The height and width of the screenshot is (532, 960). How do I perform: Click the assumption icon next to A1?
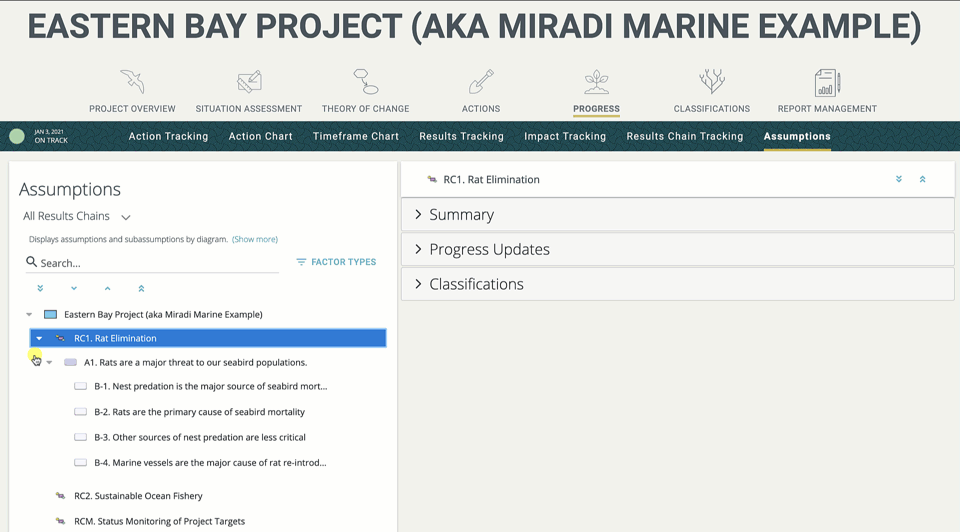tap(70, 362)
